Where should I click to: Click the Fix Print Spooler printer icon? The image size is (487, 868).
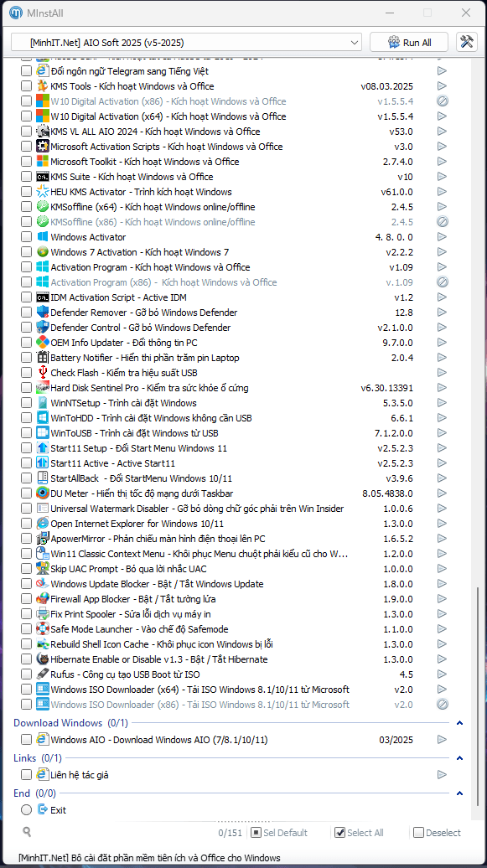(43, 614)
